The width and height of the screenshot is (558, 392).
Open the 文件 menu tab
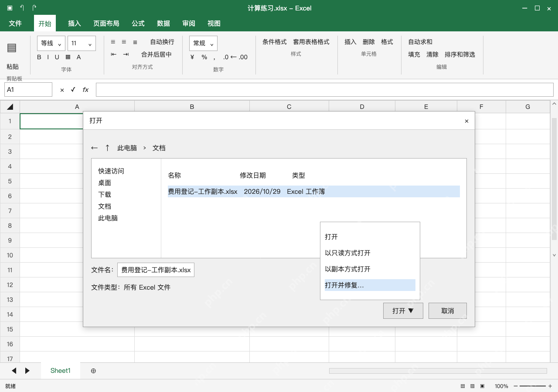[x=15, y=24]
